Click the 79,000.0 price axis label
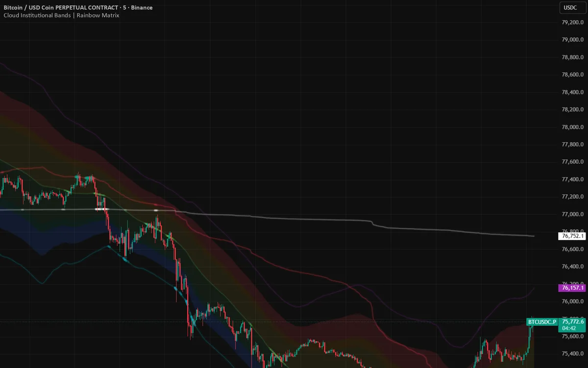This screenshot has width=588, height=368. click(x=572, y=40)
